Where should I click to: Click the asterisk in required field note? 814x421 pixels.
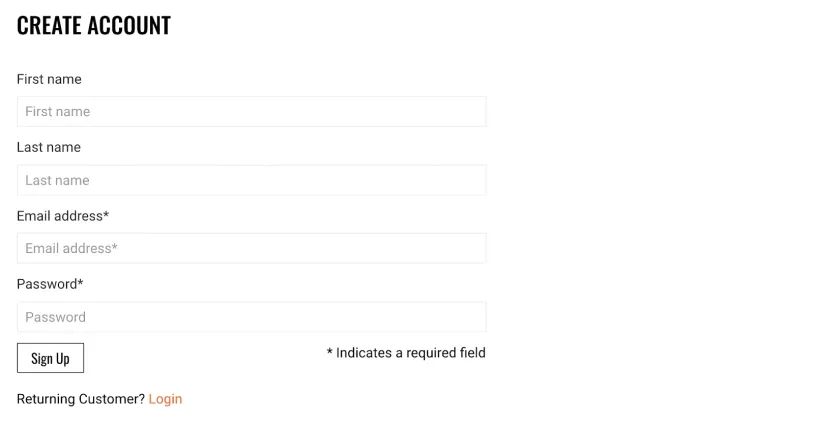click(329, 352)
